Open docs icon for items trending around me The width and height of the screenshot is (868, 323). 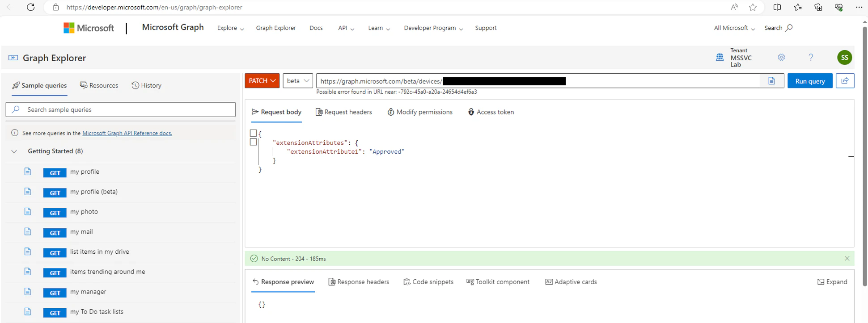28,272
